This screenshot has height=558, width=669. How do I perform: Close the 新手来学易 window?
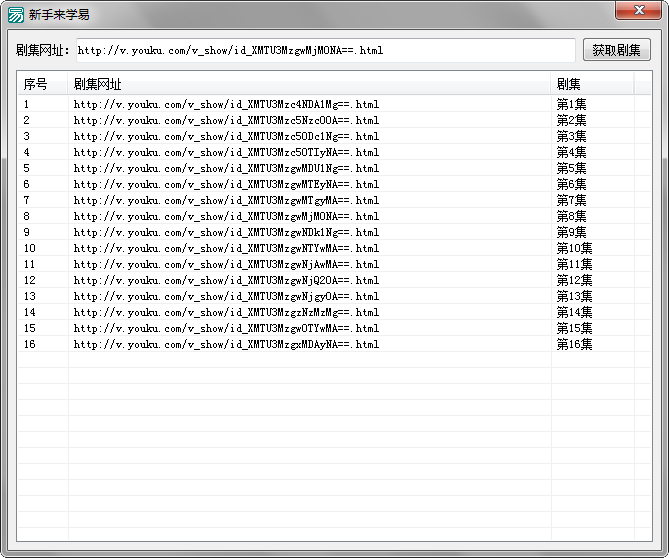[x=638, y=10]
